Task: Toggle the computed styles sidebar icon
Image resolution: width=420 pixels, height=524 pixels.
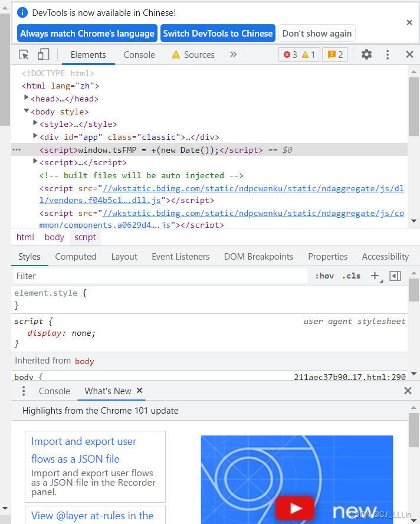Action: point(395,276)
